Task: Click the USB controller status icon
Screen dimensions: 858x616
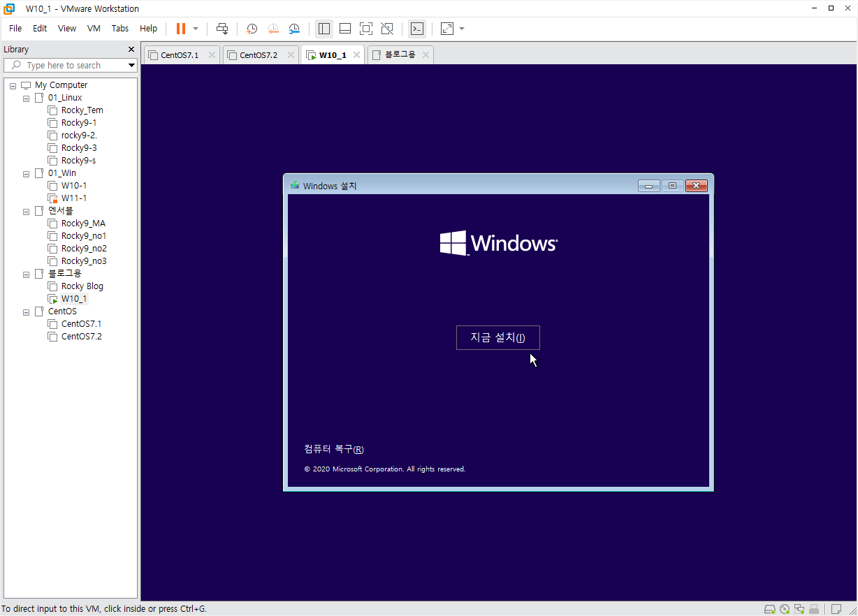Action: pyautogui.click(x=814, y=609)
